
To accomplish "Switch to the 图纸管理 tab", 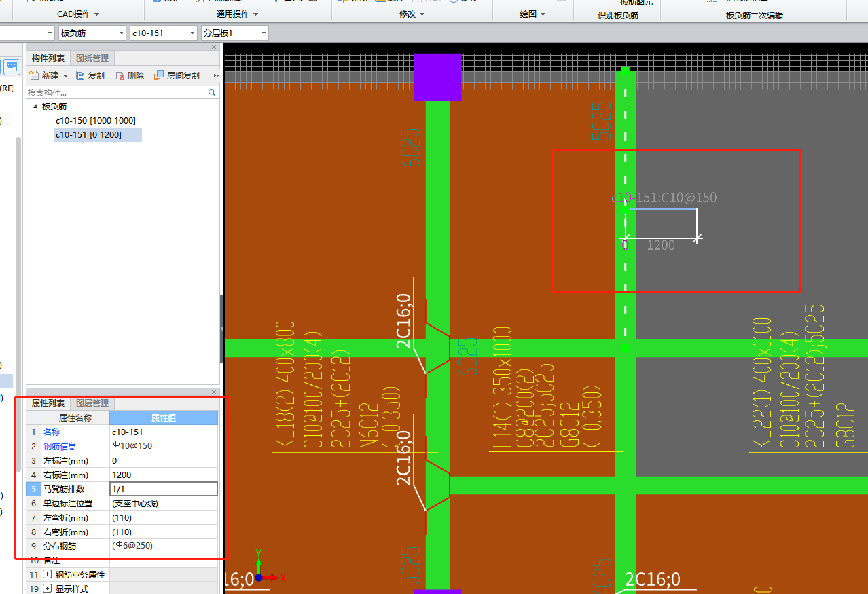I will point(92,58).
